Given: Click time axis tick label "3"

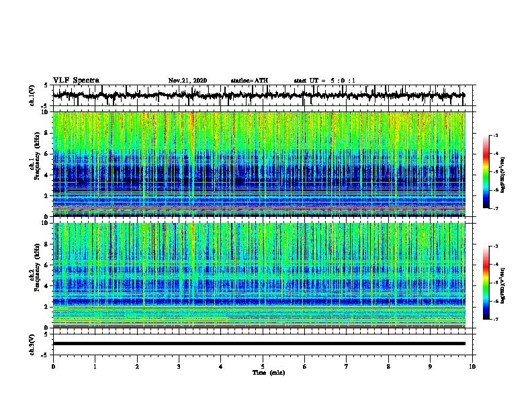Looking at the screenshot, I should (x=179, y=367).
